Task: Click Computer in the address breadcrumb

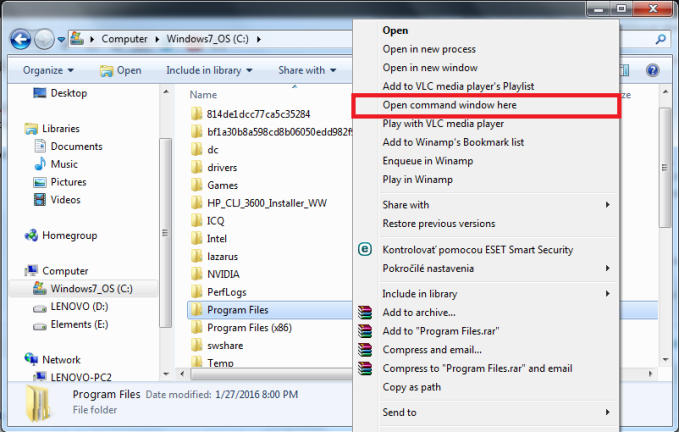Action: click(x=124, y=39)
